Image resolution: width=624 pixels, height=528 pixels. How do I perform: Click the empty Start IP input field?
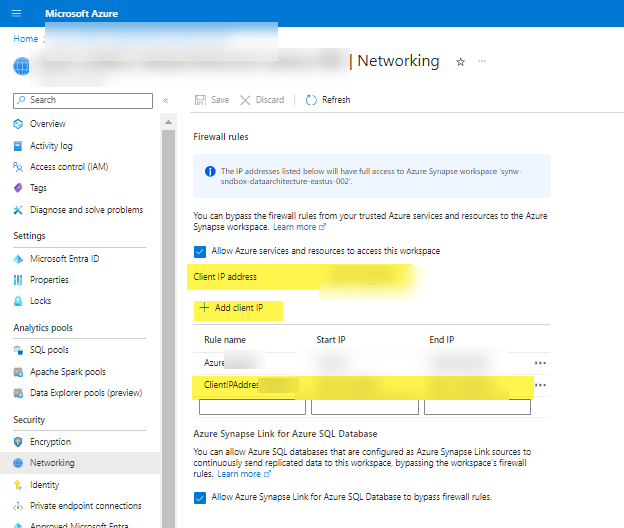tap(365, 407)
